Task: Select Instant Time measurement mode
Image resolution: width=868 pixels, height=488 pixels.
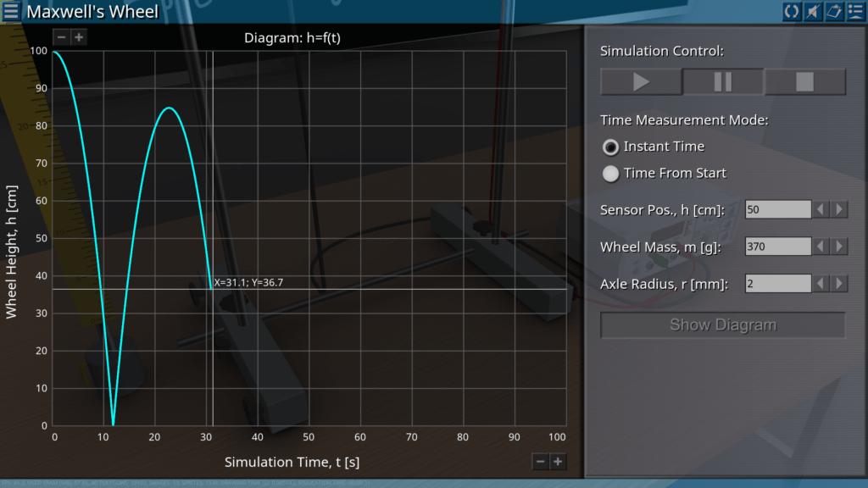Action: 610,147
